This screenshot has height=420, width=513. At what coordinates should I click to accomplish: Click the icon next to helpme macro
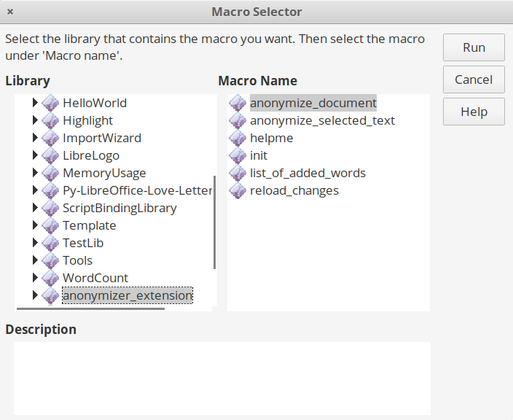pos(238,138)
